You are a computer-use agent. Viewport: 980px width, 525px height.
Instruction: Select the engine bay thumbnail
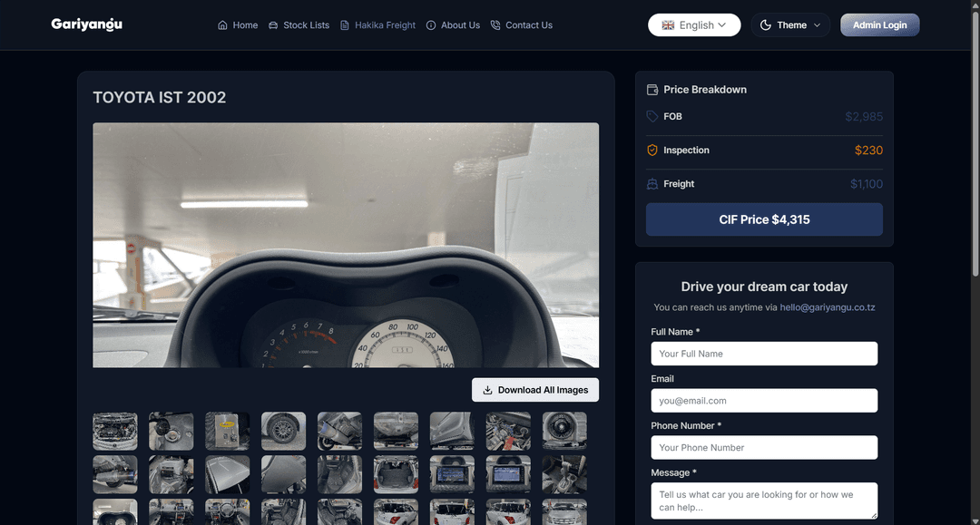click(115, 431)
